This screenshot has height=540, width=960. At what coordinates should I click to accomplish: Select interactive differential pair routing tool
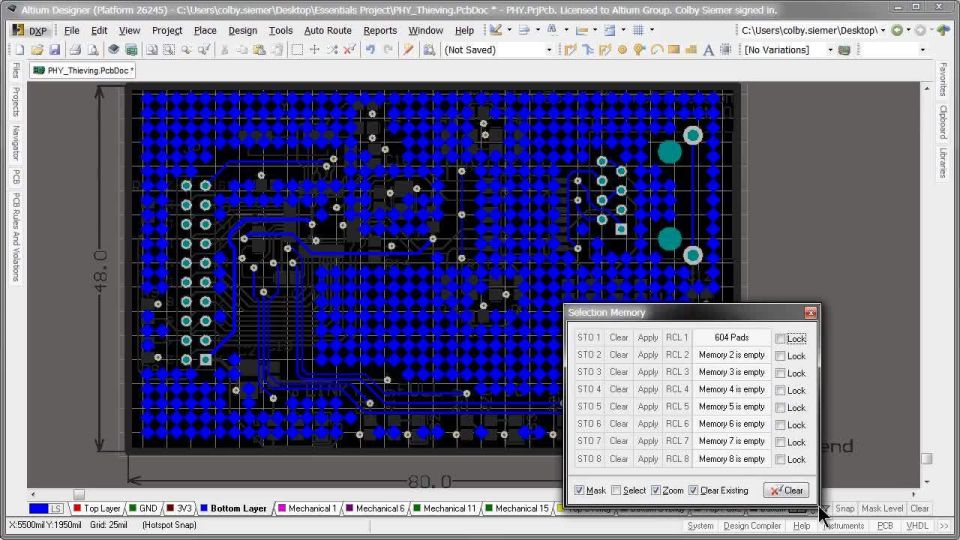pyautogui.click(x=605, y=50)
